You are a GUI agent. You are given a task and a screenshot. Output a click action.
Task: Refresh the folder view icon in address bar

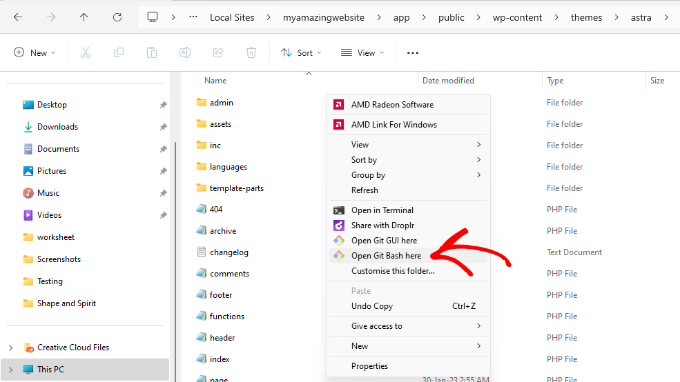117,17
